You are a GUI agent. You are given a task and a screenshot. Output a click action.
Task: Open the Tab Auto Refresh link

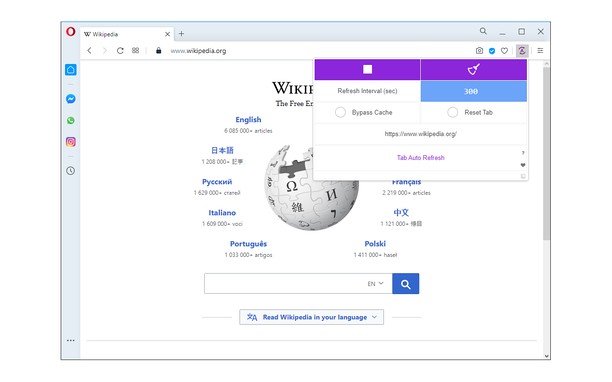coord(421,158)
